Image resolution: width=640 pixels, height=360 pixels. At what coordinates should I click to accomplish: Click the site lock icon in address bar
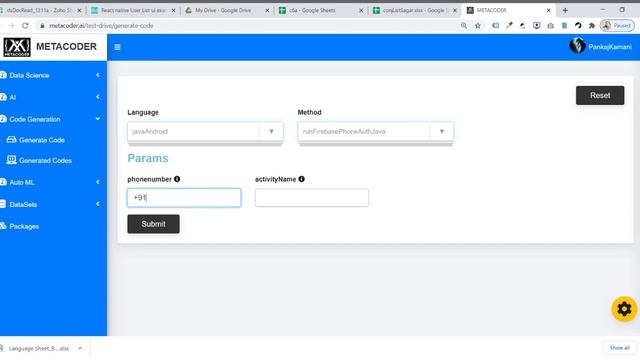42,26
